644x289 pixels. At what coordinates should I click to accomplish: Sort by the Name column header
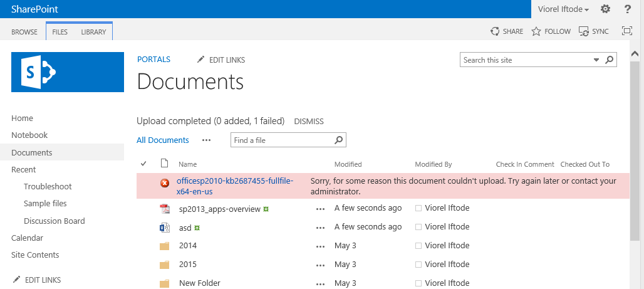[188, 164]
